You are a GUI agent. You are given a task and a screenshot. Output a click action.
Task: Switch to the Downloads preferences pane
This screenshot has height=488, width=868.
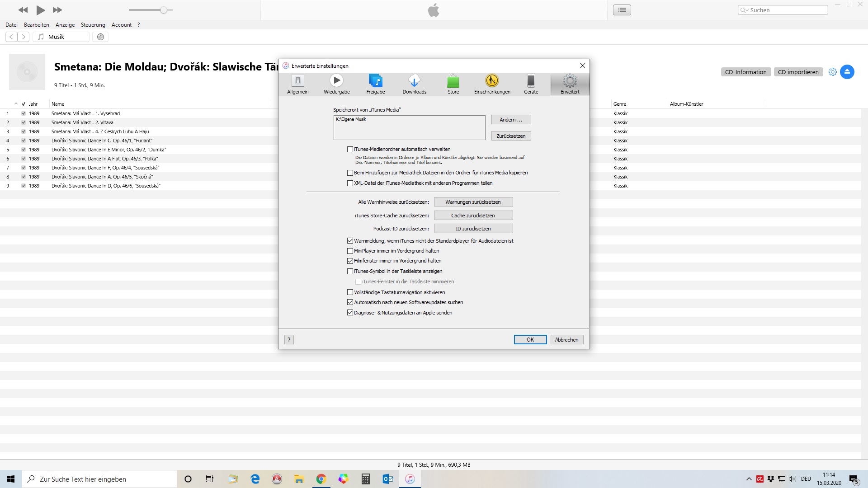coord(414,84)
